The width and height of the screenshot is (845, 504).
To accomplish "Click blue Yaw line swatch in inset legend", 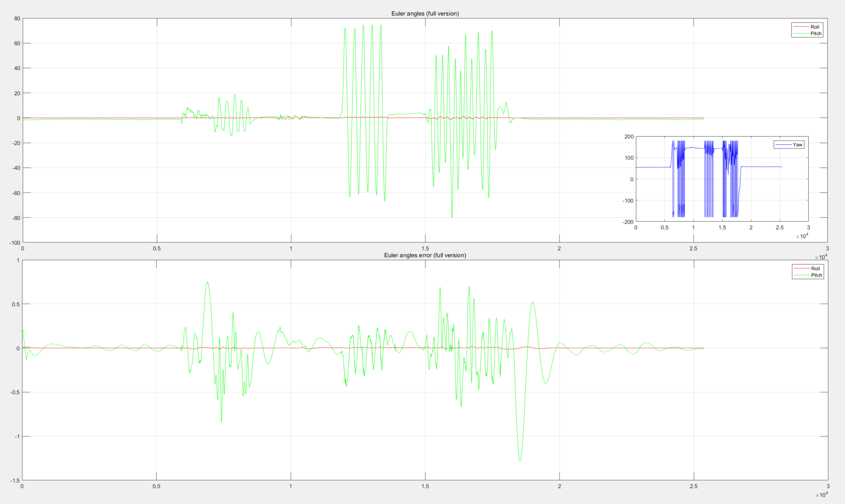I will click(x=783, y=145).
